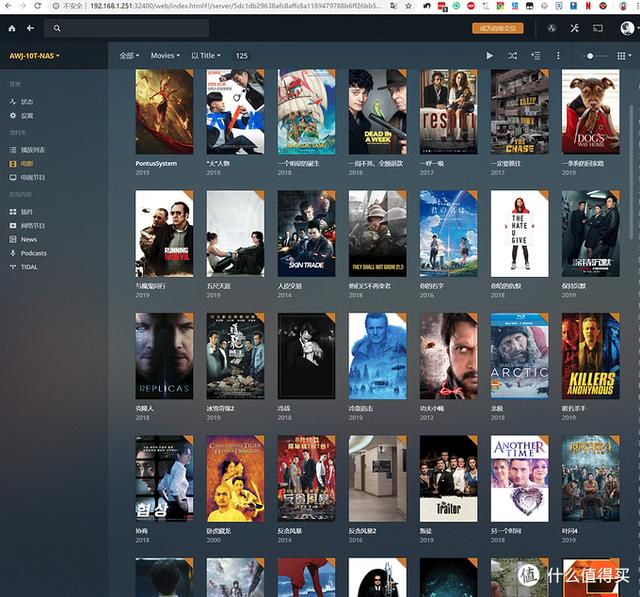
Task: Go to the Plex home screen
Action: click(x=12, y=28)
